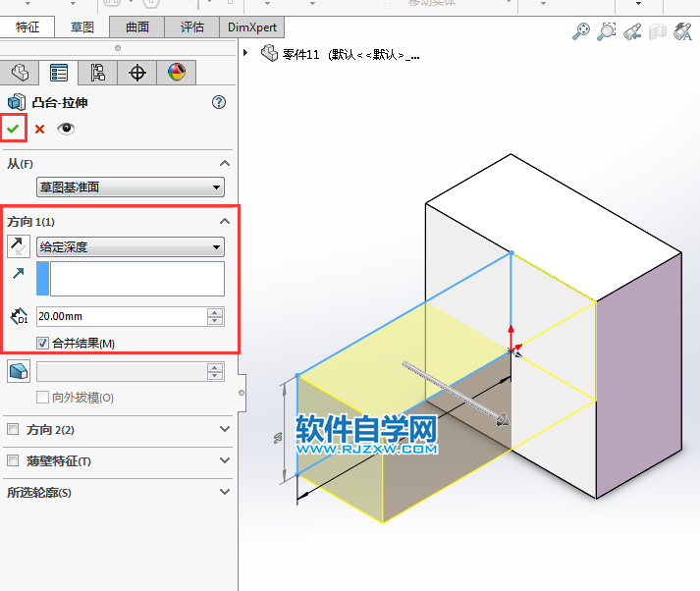Switch to the 特征 tab
The height and width of the screenshot is (591, 700).
point(27,27)
